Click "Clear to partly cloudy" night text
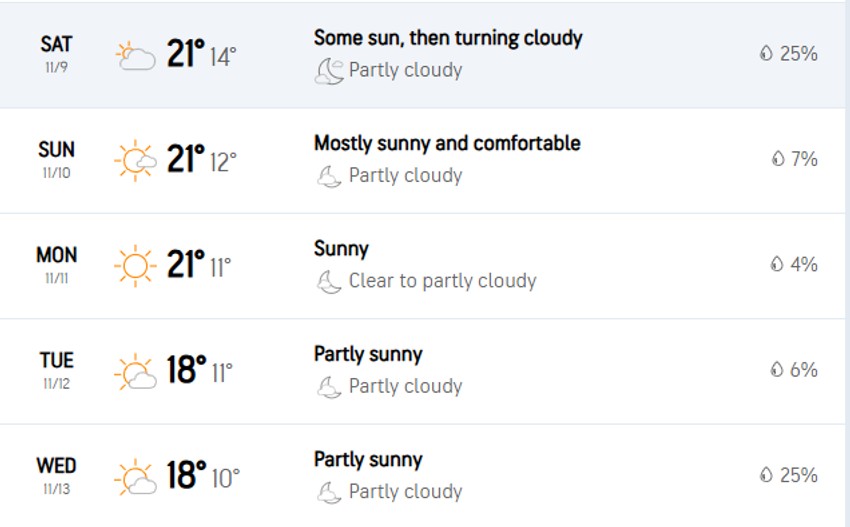The height and width of the screenshot is (527, 850). coord(442,282)
